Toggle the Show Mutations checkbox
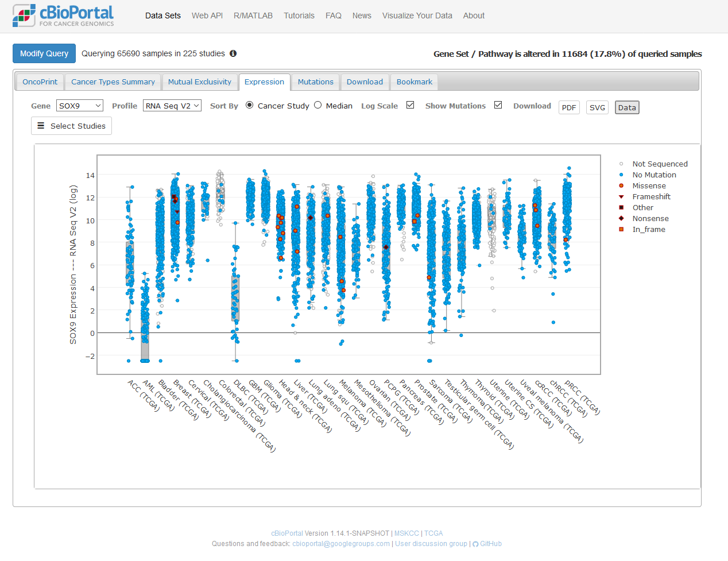Screen dimensions: 728x561 coord(498,105)
